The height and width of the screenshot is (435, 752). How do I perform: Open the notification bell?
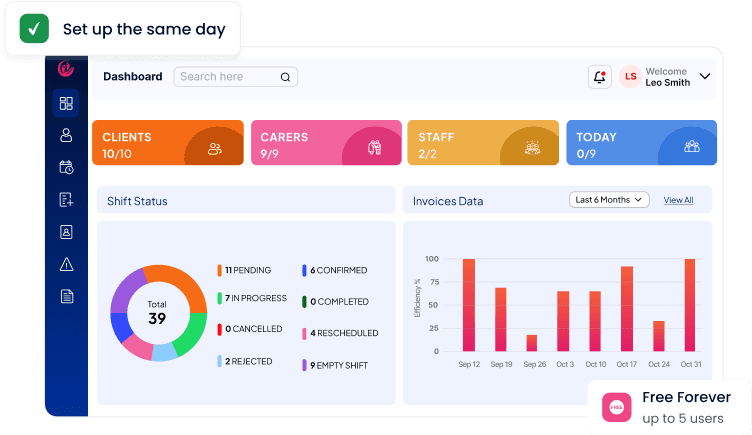[x=599, y=77]
